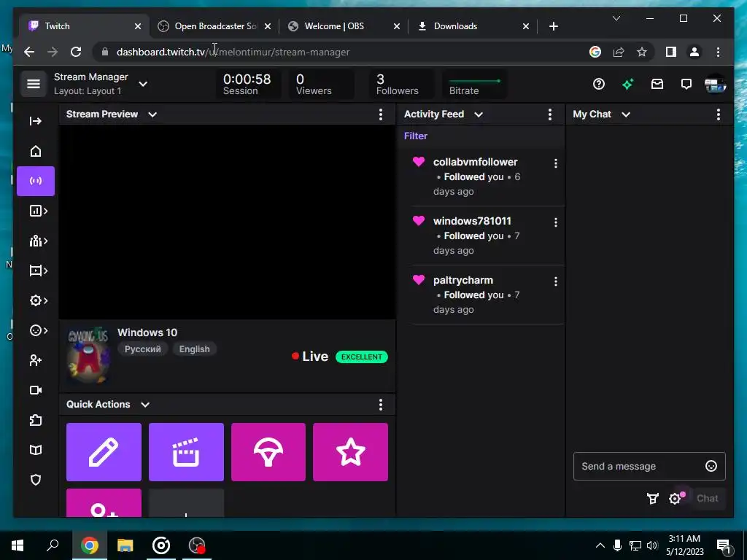Open the Windows Start menu
The width and height of the screenshot is (747, 560).
click(x=18, y=545)
